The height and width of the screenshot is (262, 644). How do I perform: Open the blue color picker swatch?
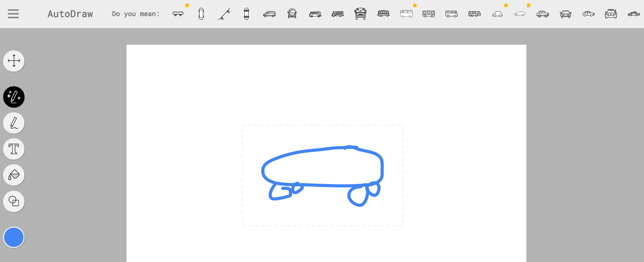14,237
